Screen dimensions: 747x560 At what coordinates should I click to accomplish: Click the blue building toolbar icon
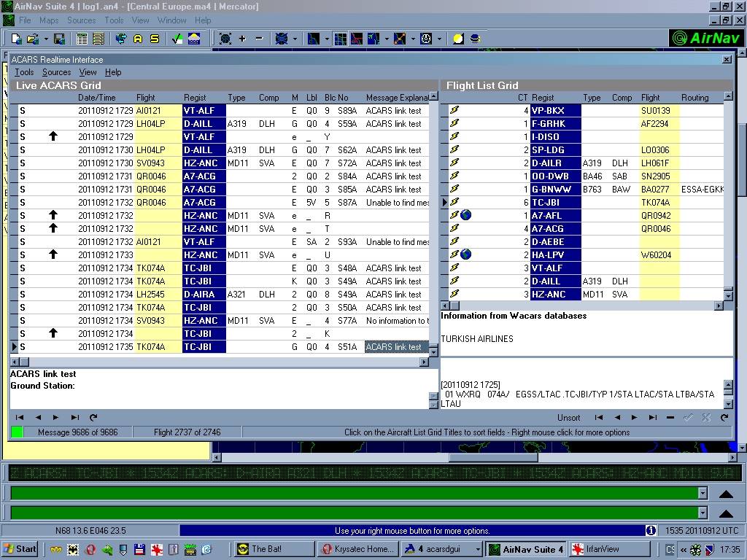click(194, 39)
